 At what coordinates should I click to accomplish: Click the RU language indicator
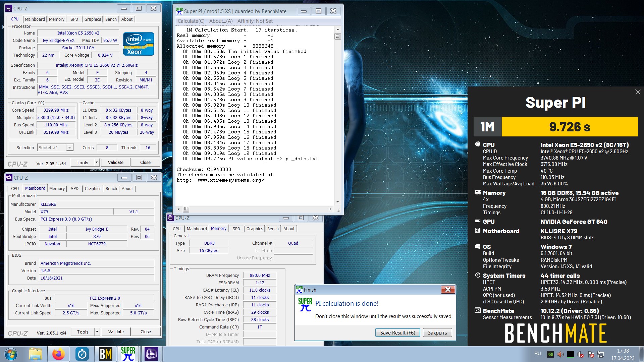(538, 353)
